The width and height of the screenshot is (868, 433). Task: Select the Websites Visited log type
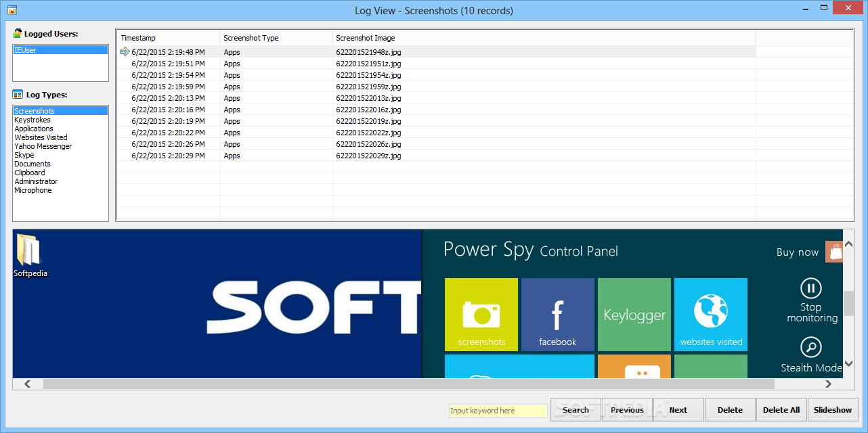click(60, 137)
